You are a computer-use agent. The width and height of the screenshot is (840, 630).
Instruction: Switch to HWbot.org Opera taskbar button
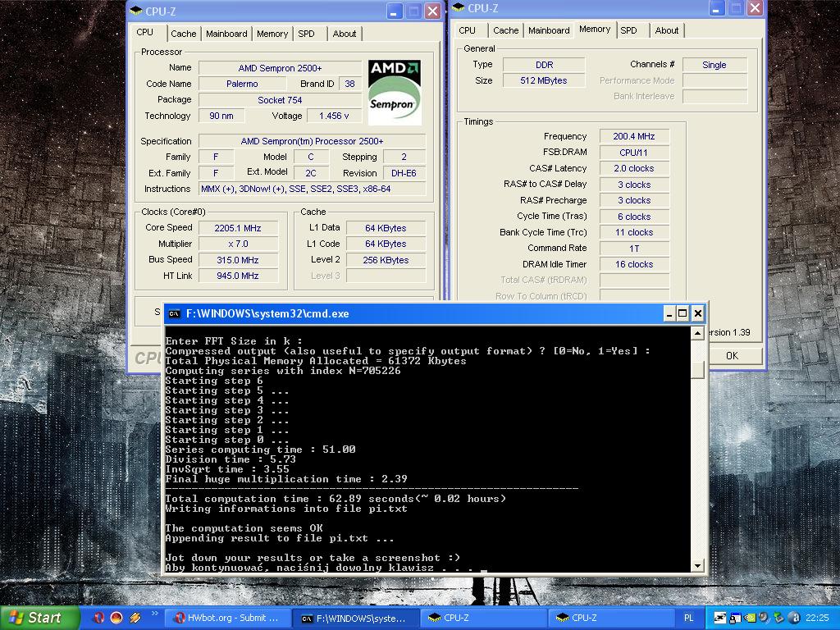[226, 618]
